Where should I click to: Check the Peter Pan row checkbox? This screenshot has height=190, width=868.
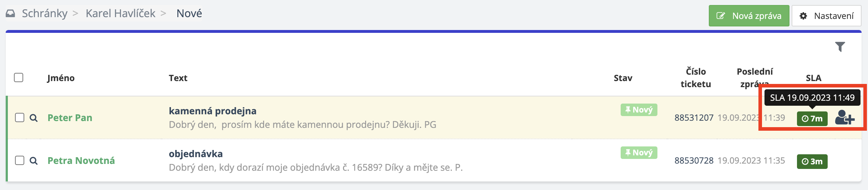20,117
